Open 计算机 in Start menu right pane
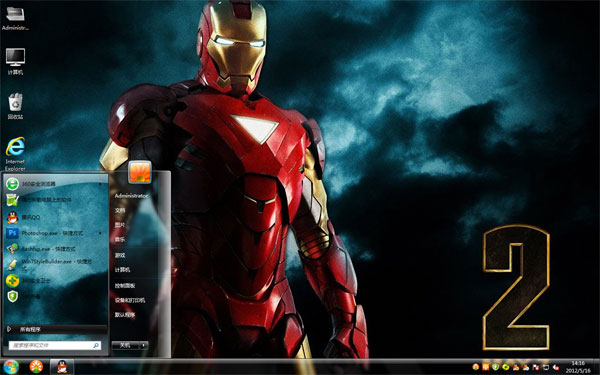The image size is (600, 375). 122,270
